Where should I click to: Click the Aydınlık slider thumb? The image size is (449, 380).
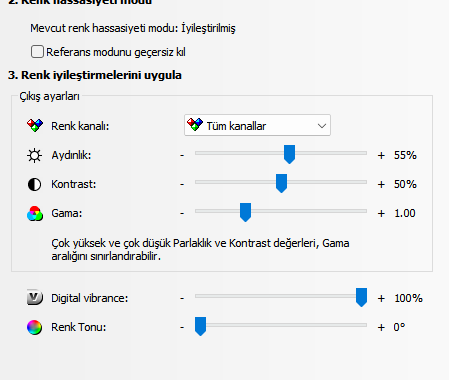pos(289,154)
